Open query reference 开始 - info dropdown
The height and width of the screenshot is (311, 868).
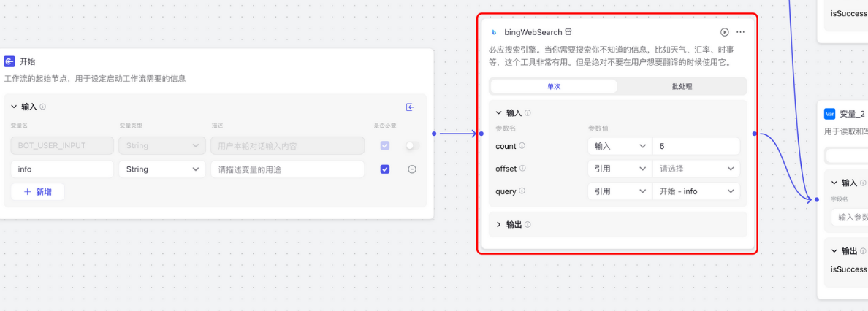pyautogui.click(x=696, y=191)
